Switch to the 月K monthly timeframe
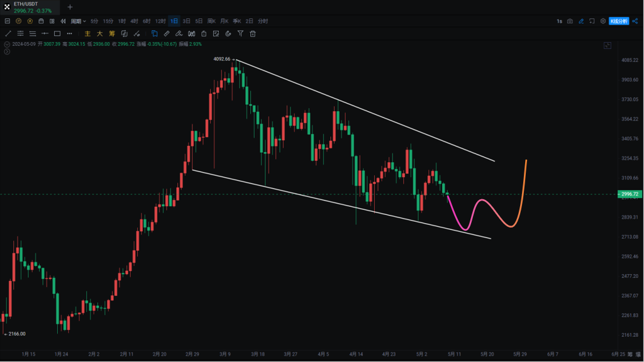This screenshot has width=644, height=362. 225,21
